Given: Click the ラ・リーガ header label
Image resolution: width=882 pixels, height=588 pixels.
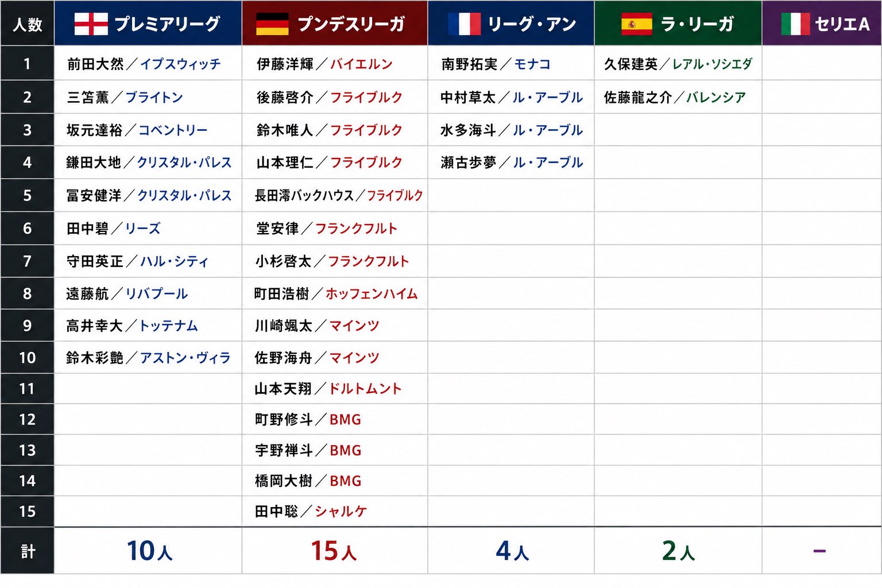Looking at the screenshot, I should point(697,24).
